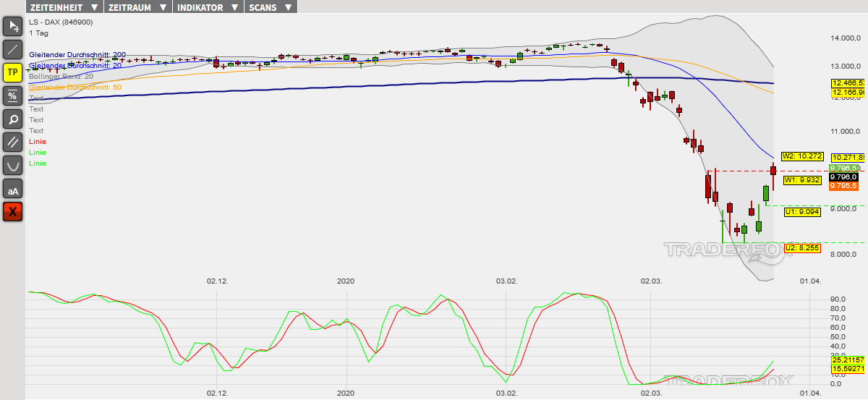Click the 12.168,96 price tag
Viewport: 868px width, 400px height.
(x=848, y=93)
